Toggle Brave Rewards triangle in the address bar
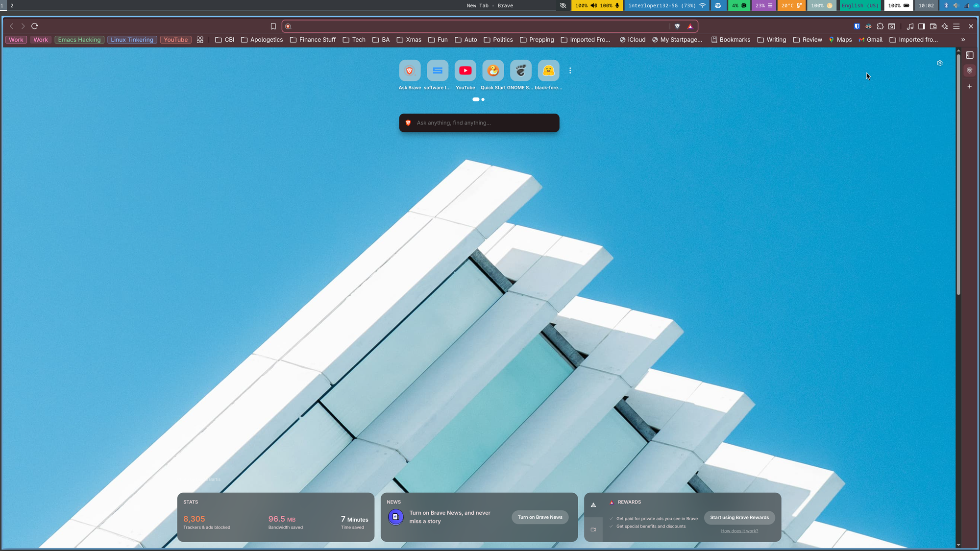Viewport: 980px width, 551px height. pos(690,26)
